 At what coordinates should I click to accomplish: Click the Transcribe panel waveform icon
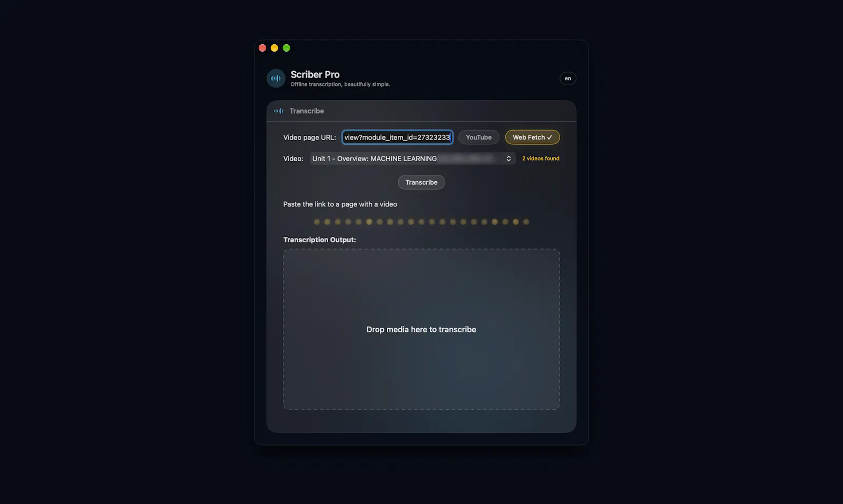click(x=279, y=111)
